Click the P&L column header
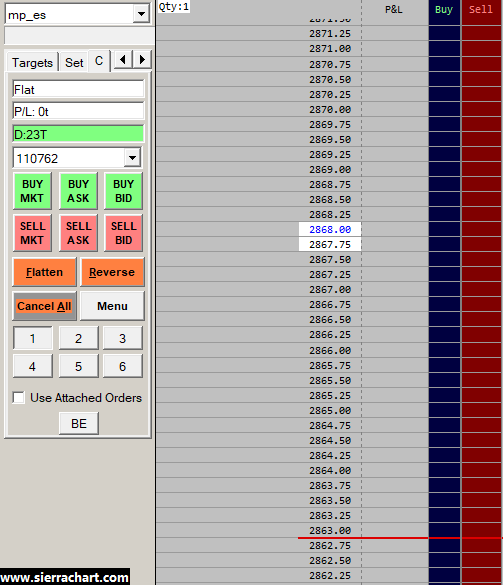Image resolution: width=503 pixels, height=585 pixels. (x=394, y=9)
